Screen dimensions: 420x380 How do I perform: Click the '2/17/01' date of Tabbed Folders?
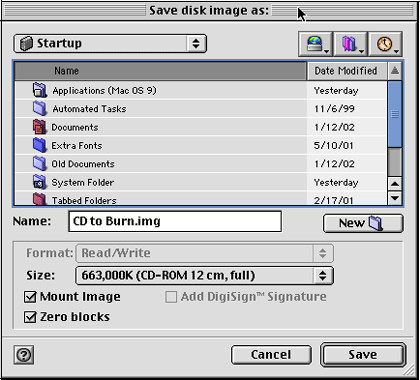[x=333, y=200]
